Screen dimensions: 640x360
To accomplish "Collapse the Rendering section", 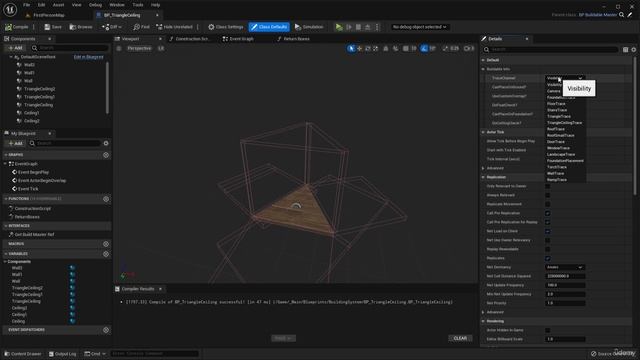I will 483,321.
